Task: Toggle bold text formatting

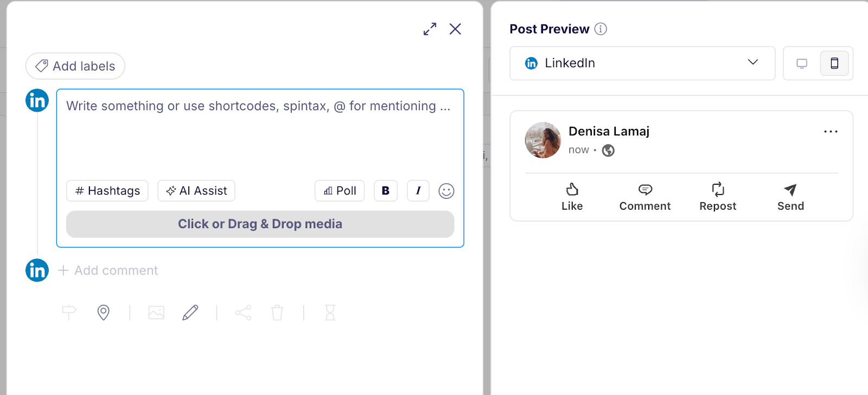Action: [385, 191]
